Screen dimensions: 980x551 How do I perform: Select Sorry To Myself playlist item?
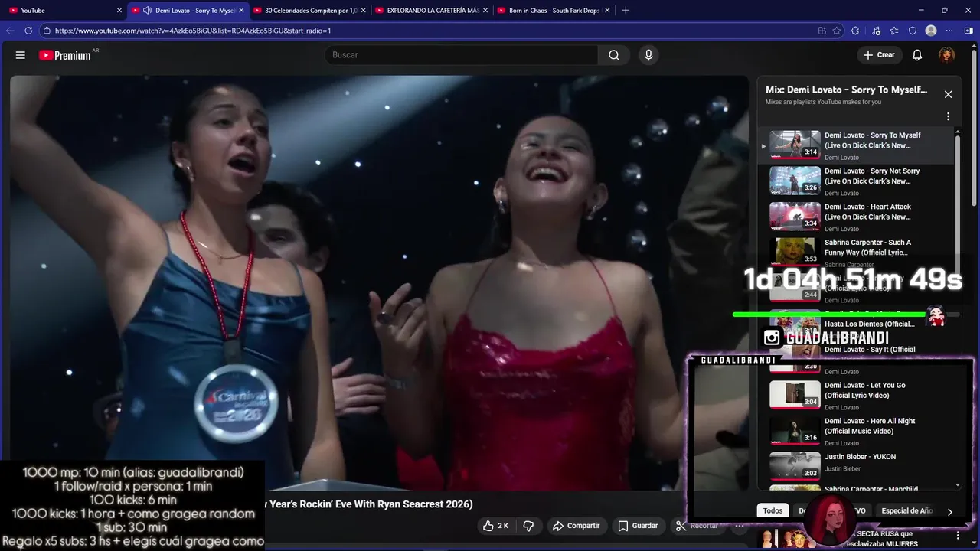point(857,145)
